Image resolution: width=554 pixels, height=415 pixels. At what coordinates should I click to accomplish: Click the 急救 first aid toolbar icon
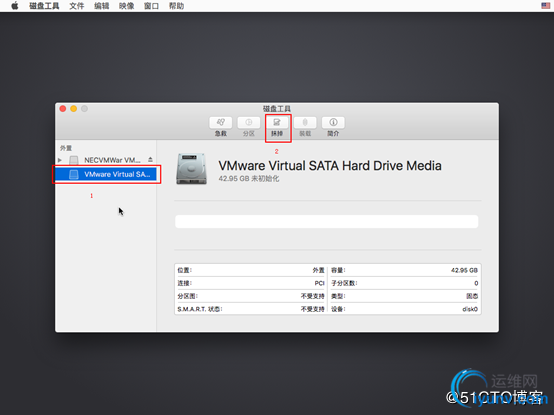[x=220, y=123]
